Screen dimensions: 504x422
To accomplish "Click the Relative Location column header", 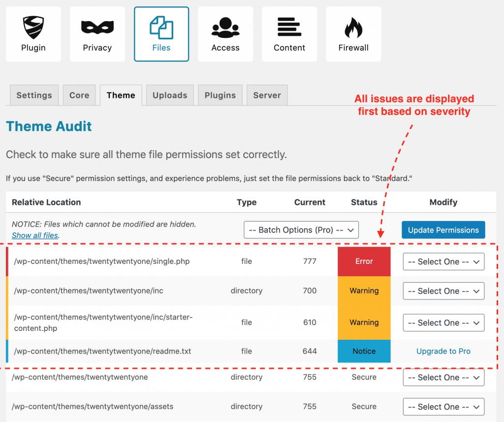I will click(x=46, y=202).
